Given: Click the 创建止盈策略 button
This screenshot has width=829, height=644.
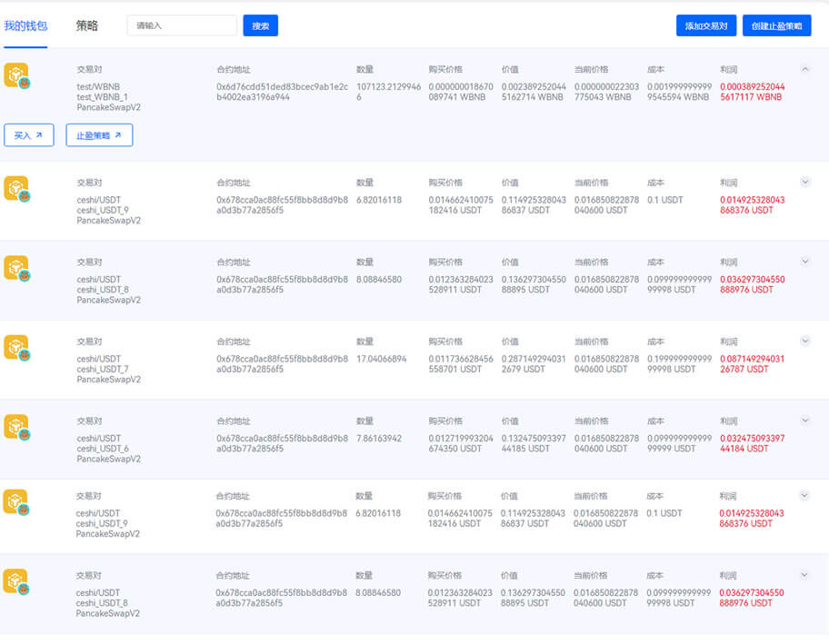Looking at the screenshot, I should tap(776, 25).
